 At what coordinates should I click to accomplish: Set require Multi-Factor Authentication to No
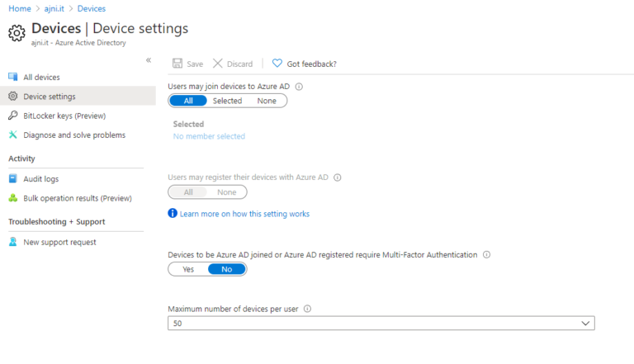pos(226,269)
